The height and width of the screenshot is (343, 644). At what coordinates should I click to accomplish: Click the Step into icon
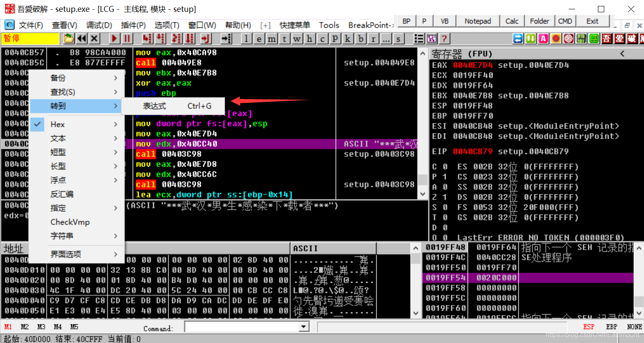147,39
